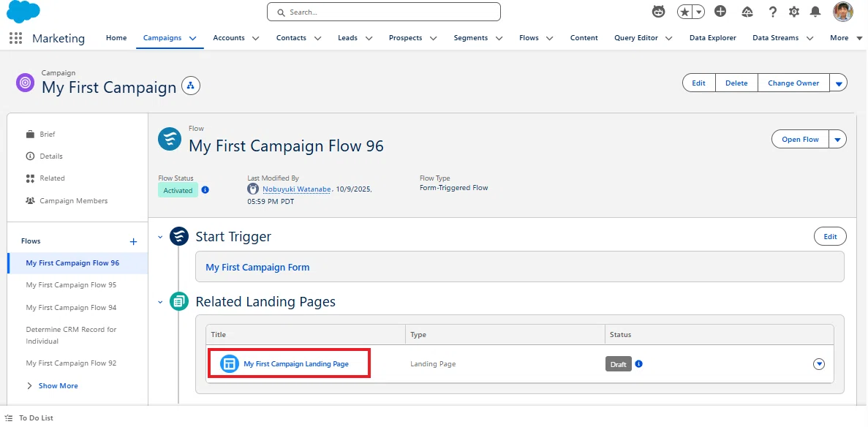Go to the Home tab
This screenshot has width=868, height=427.
click(116, 38)
